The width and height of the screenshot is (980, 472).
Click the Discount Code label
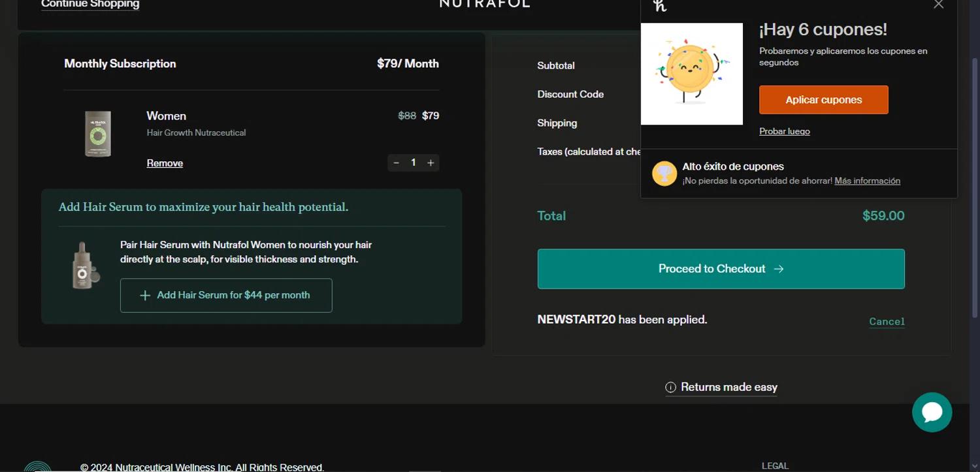(x=570, y=94)
